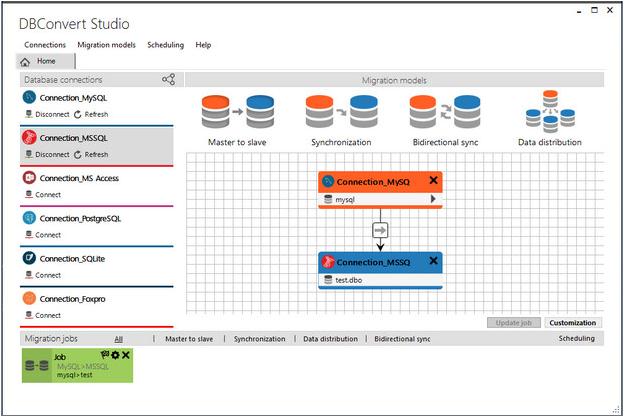Viewport: 625px width, 417px height.
Task: Click the arrow connector between the nodes
Action: coord(379,230)
